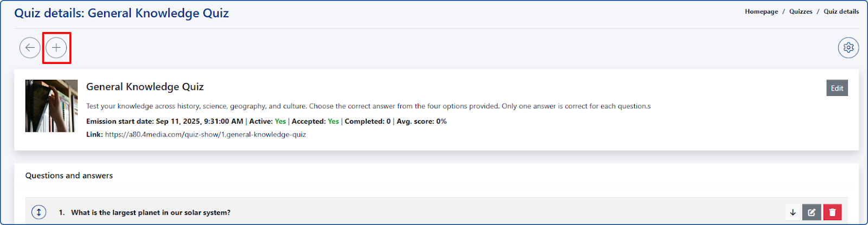Screen dimensions: 868x225
Task: Open the quiz-show URL link
Action: [x=205, y=134]
